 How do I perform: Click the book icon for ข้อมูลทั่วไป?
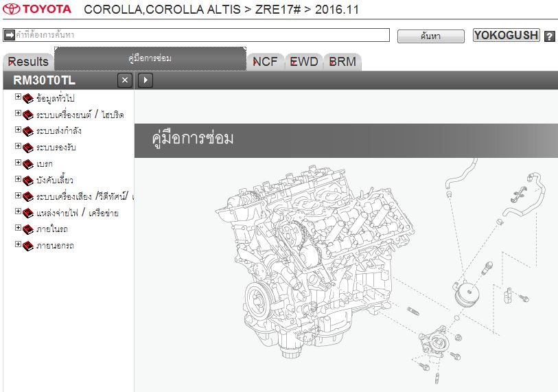point(28,99)
